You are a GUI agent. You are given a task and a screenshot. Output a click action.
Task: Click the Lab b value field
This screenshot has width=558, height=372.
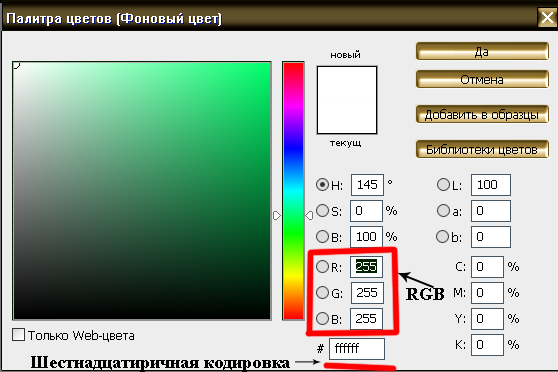click(491, 237)
